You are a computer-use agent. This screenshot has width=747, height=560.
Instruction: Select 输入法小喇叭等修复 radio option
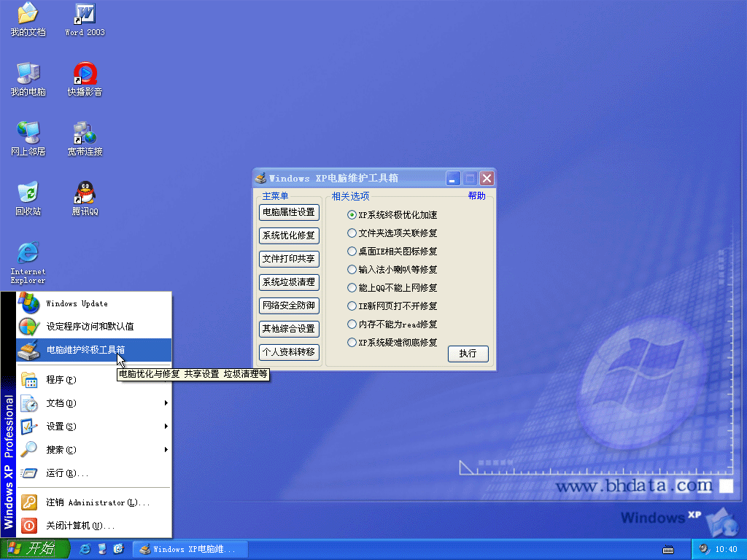[392, 270]
